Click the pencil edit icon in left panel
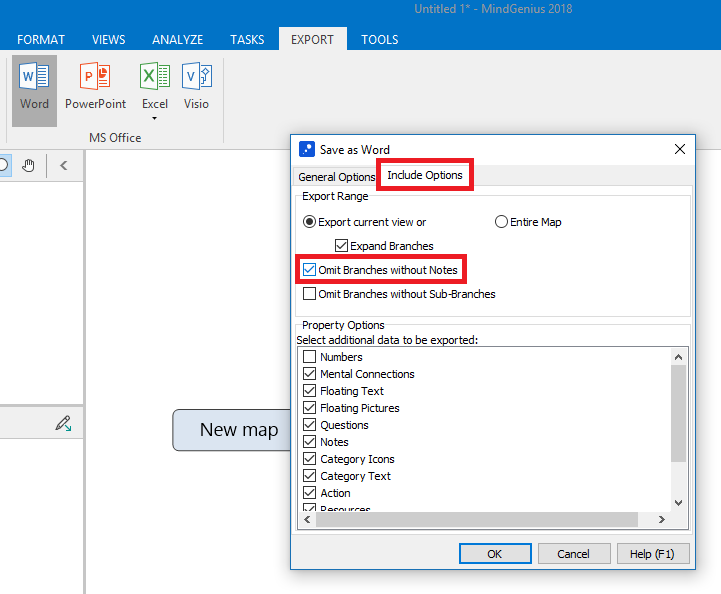This screenshot has height=594, width=721. click(x=63, y=423)
